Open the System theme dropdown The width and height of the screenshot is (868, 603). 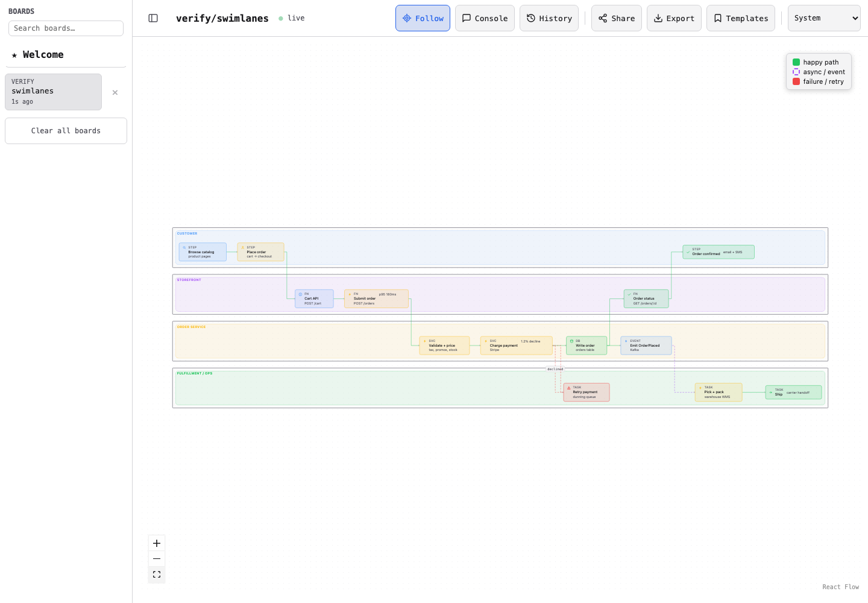tap(824, 18)
